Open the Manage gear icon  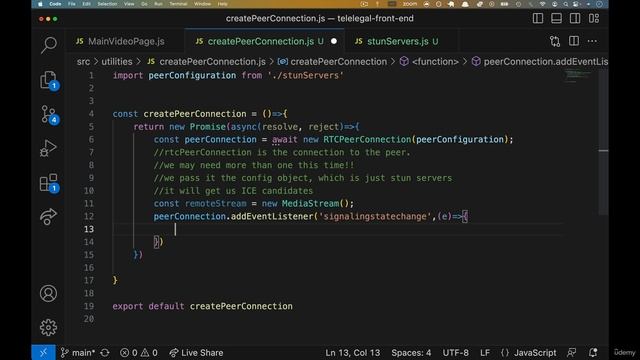coord(48,327)
